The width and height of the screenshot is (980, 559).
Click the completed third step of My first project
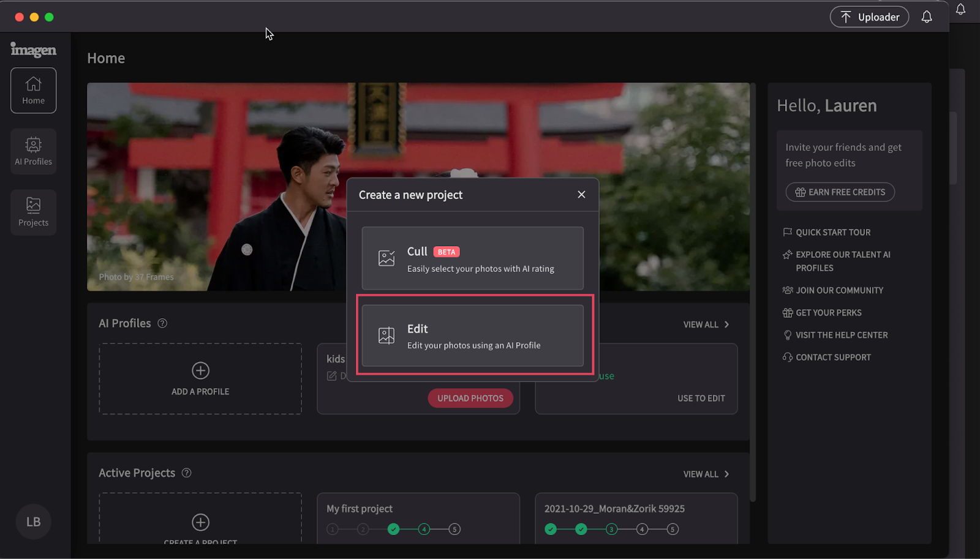(394, 529)
